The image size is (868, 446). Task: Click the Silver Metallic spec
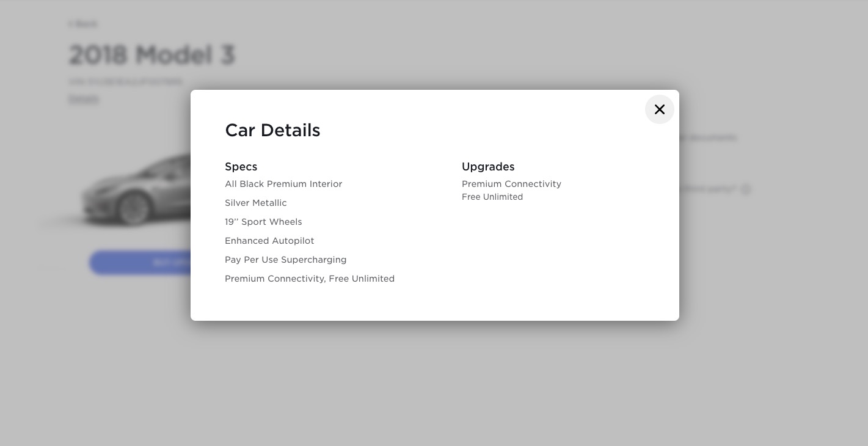[x=255, y=203]
